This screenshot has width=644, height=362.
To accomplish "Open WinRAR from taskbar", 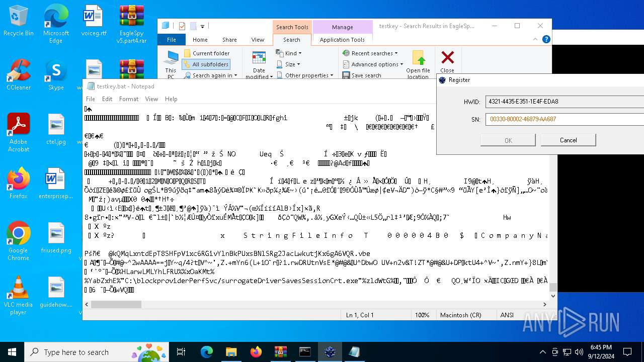I will [x=280, y=352].
